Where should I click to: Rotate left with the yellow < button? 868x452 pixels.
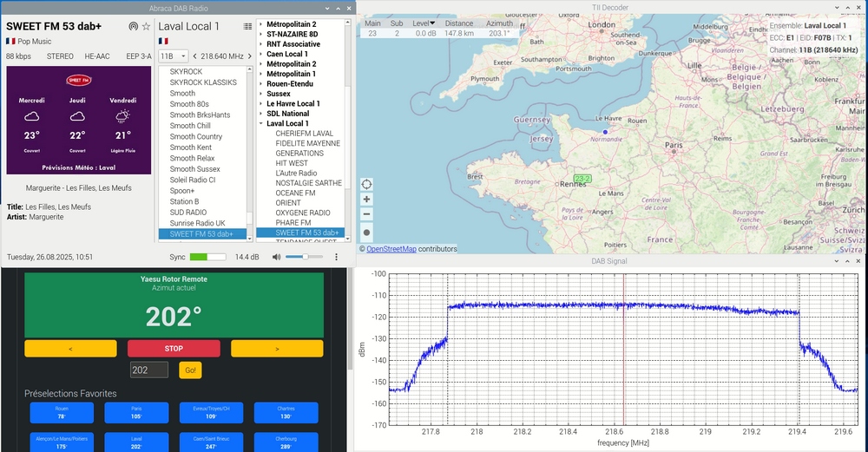point(70,349)
